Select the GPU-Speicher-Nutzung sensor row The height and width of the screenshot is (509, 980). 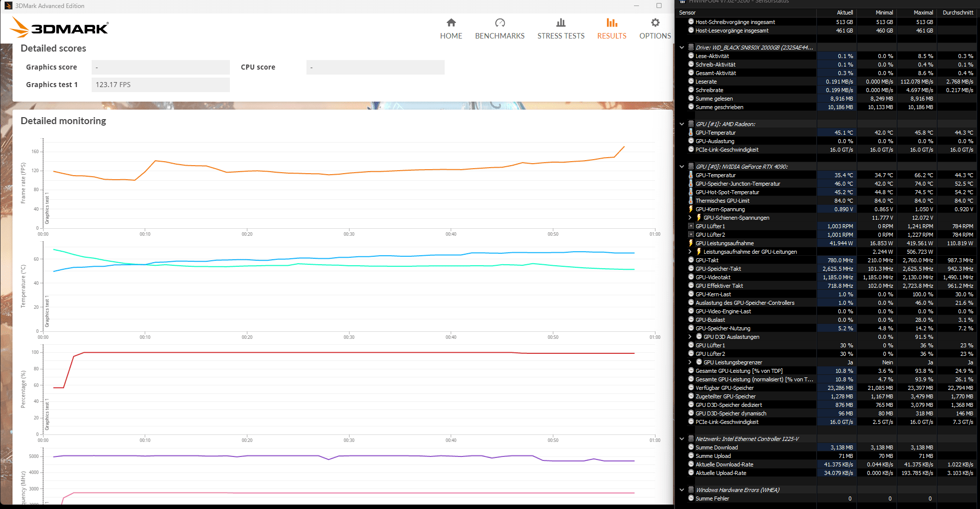(827, 328)
